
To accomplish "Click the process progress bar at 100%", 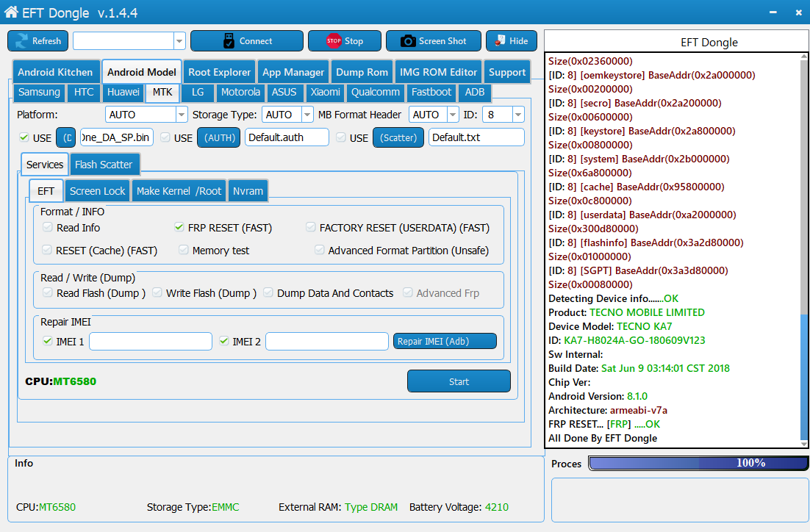I will [x=698, y=463].
